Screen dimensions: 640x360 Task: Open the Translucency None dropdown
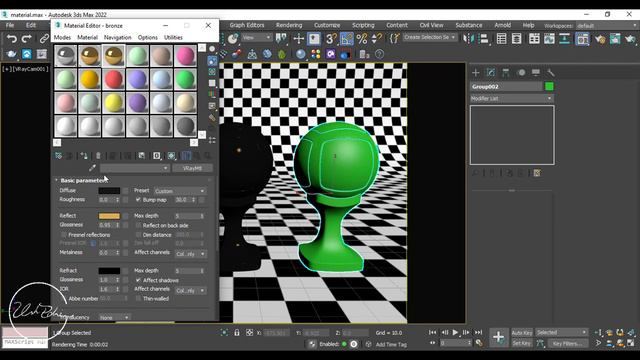tap(114, 317)
